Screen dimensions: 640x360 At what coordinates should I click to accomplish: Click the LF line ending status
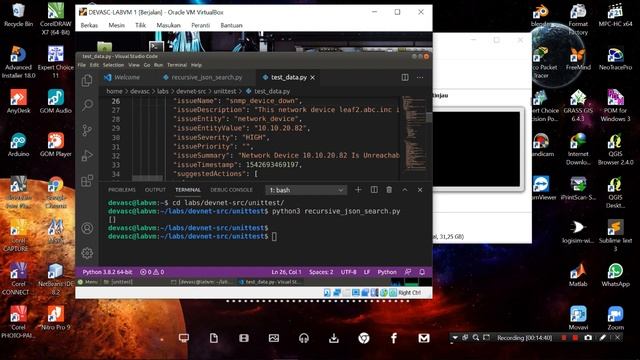tap(367, 272)
